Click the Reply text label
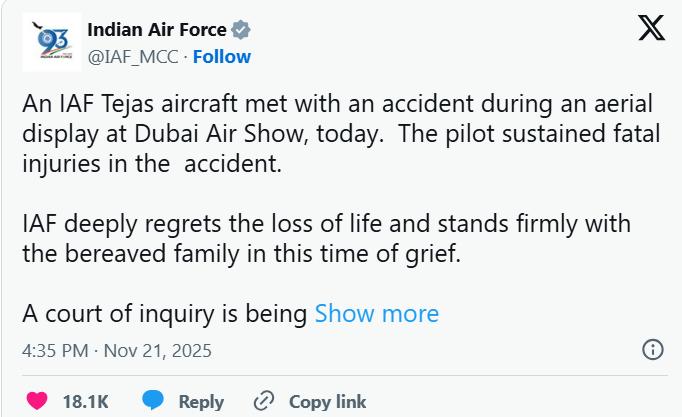Image resolution: width=682 pixels, height=417 pixels. click(201, 402)
